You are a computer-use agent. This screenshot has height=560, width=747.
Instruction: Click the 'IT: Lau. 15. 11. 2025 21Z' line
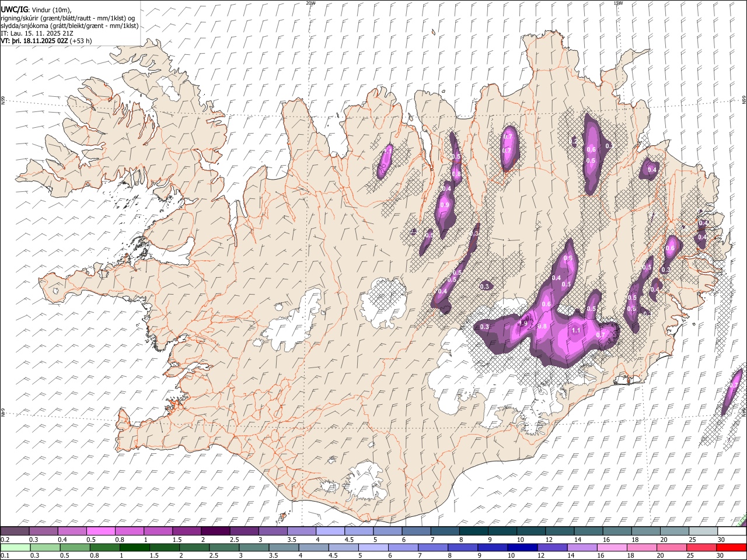(x=37, y=33)
